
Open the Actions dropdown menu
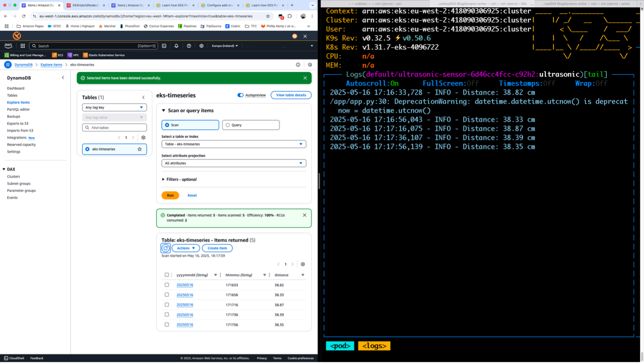pos(186,248)
